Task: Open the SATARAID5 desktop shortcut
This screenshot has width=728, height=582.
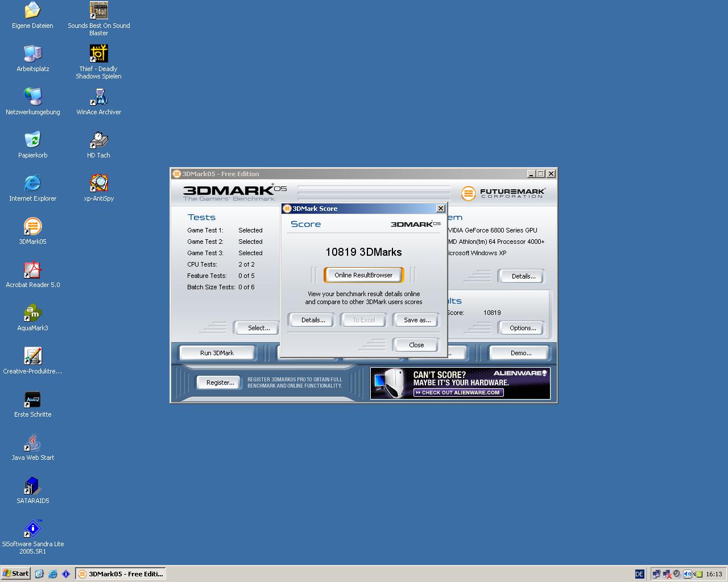Action: tap(32, 490)
